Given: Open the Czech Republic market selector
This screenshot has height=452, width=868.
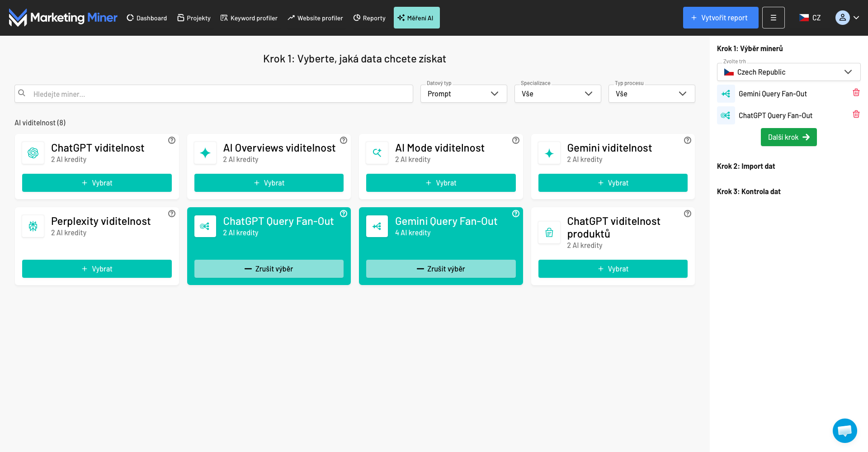Looking at the screenshot, I should (788, 72).
